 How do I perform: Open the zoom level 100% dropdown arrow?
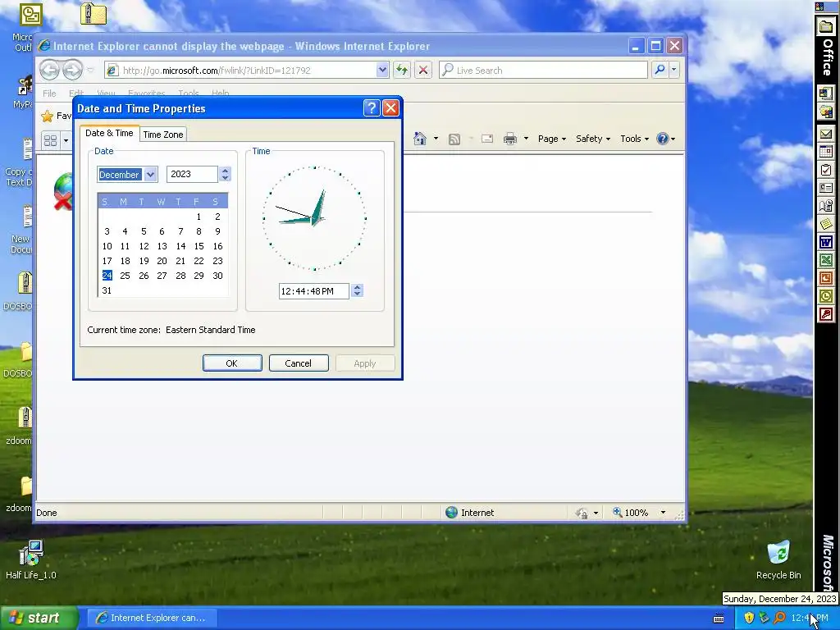coord(663,513)
